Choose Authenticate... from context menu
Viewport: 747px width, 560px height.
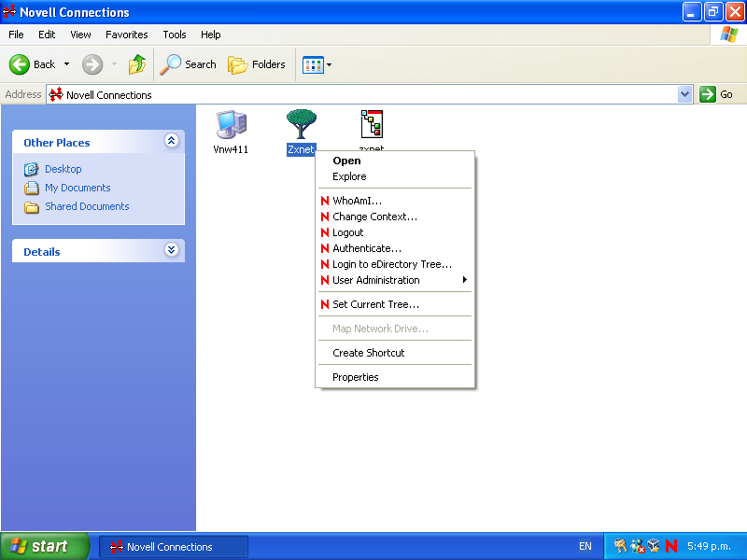[395, 248]
